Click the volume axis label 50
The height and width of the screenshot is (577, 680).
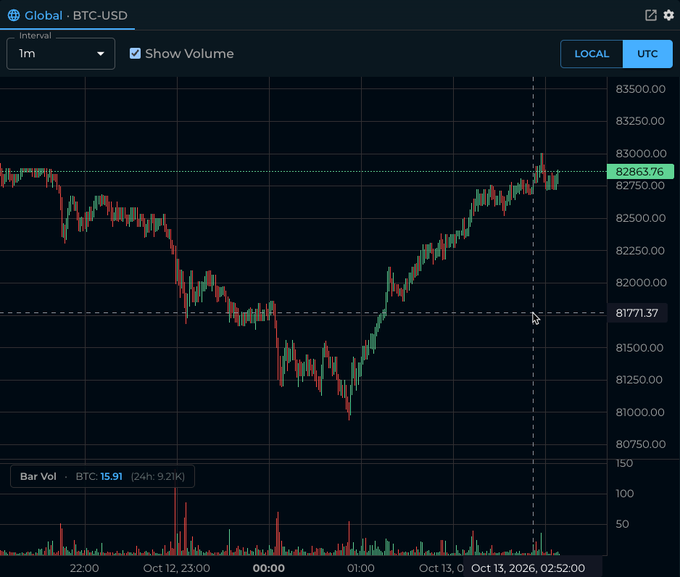pos(622,524)
